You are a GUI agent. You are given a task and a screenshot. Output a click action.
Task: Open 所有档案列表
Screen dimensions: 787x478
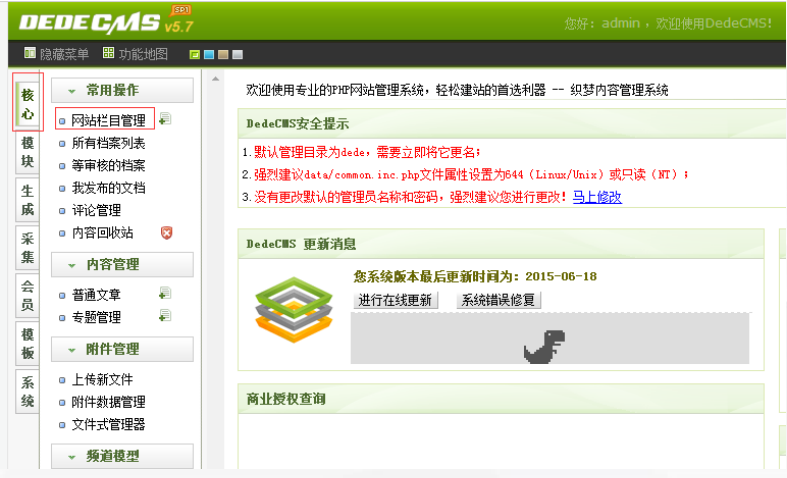(108, 143)
